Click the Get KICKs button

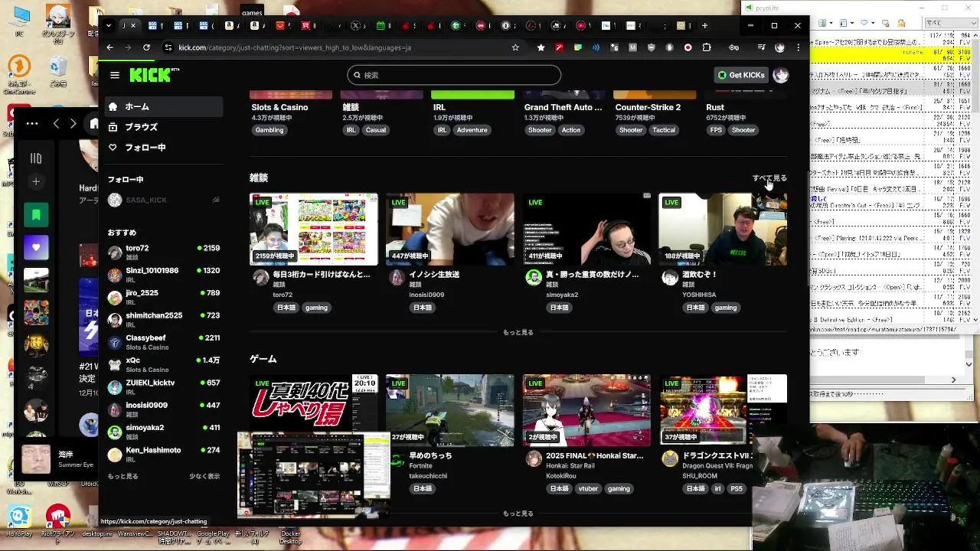click(x=741, y=75)
